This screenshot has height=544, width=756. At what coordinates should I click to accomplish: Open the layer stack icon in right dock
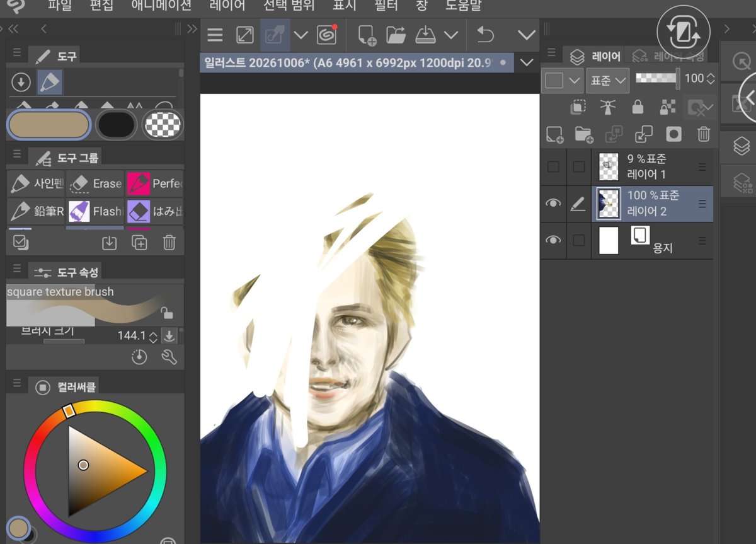(x=742, y=146)
